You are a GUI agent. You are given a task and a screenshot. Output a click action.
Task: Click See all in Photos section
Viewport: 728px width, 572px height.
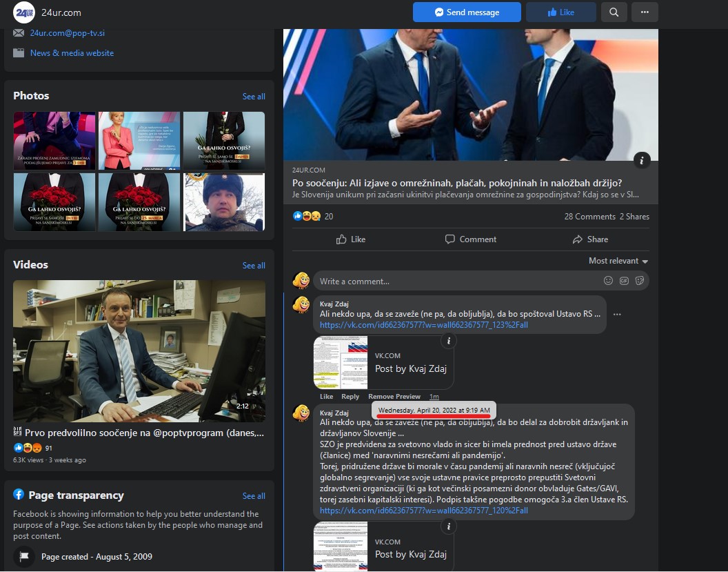pyautogui.click(x=253, y=97)
